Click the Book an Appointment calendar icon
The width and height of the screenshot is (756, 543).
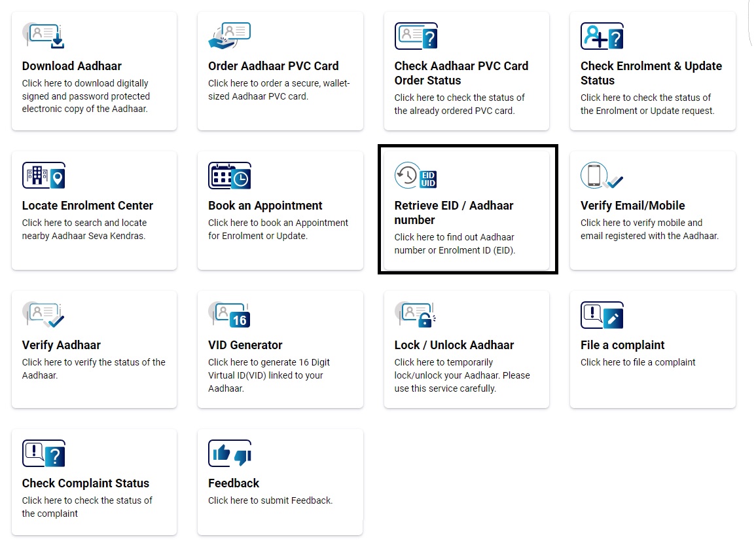(x=230, y=175)
